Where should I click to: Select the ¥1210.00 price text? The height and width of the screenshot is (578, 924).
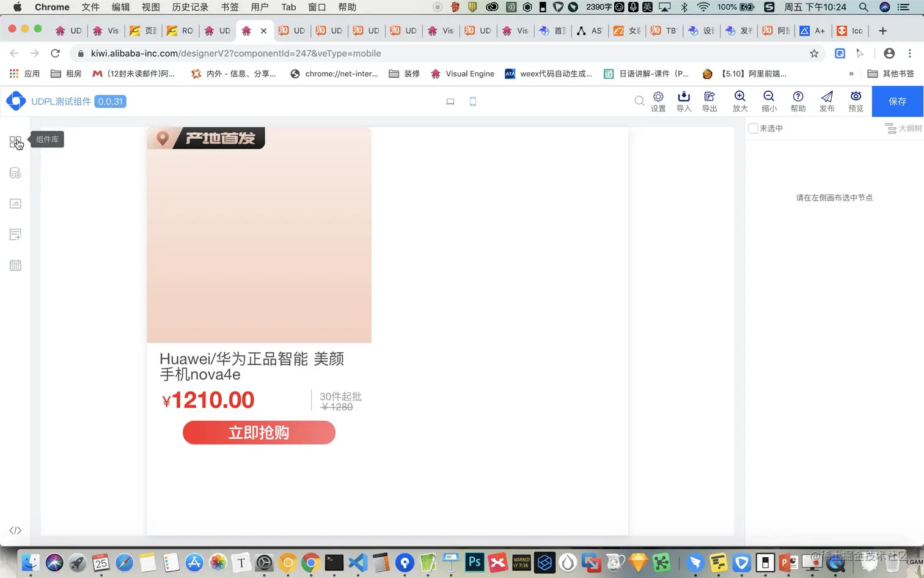[208, 400]
